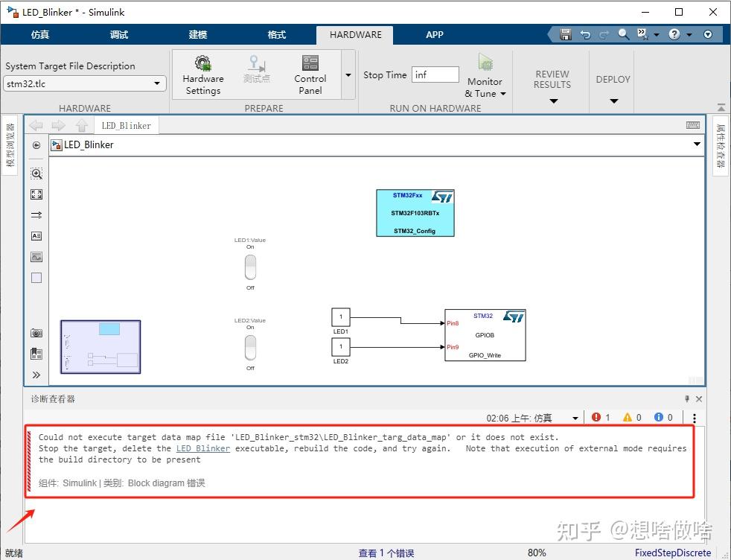Click the image annotation icon in the palette
Screen dimensions: 731x560
[x=36, y=257]
